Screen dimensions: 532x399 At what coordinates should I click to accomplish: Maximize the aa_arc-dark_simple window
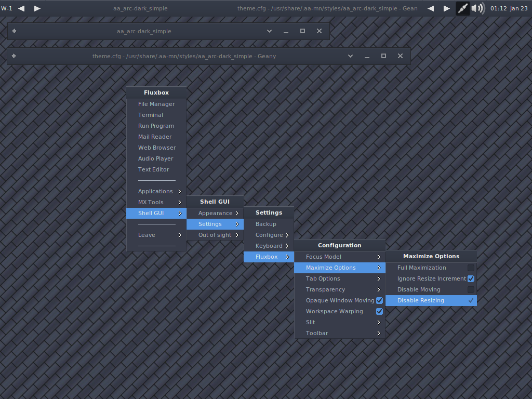tap(303, 31)
